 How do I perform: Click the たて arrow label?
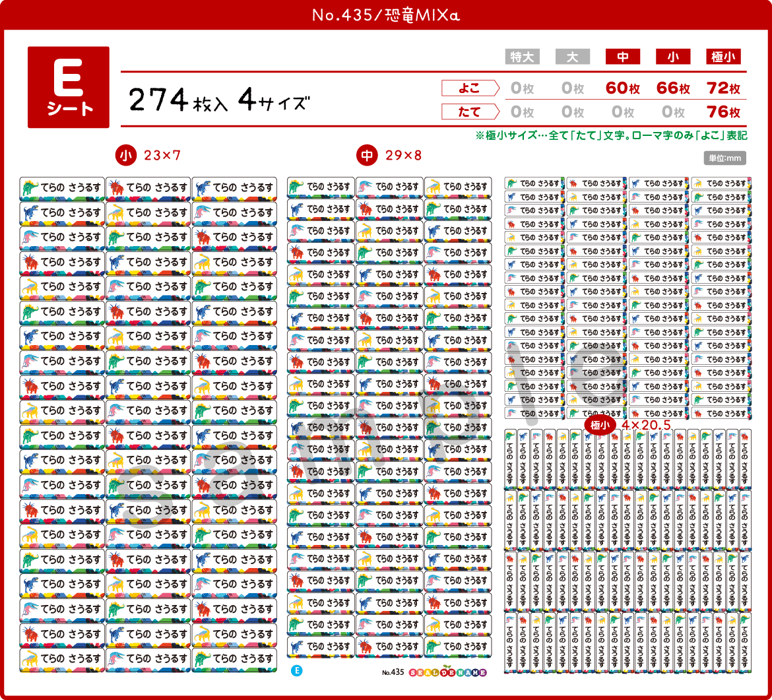[470, 111]
